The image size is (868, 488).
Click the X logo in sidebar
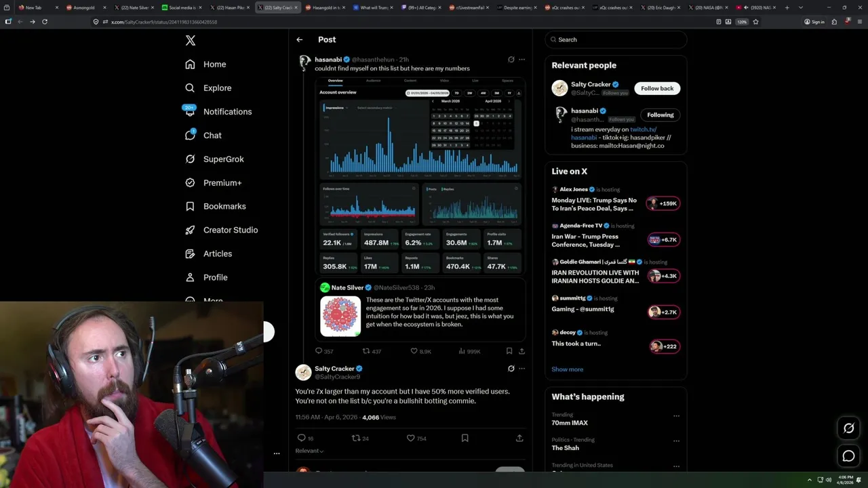[191, 41]
